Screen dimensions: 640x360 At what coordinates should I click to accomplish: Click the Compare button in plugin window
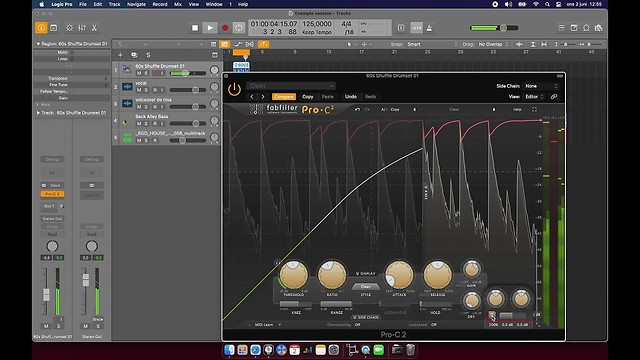pos(284,97)
